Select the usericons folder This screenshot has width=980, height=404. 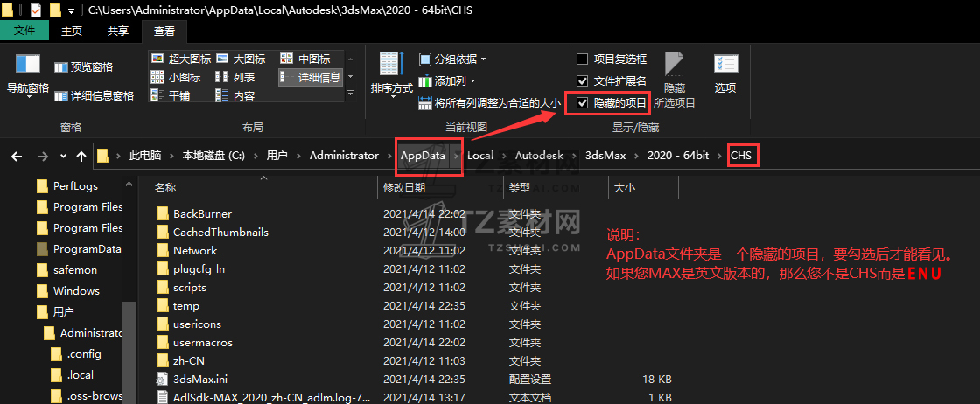tap(197, 324)
